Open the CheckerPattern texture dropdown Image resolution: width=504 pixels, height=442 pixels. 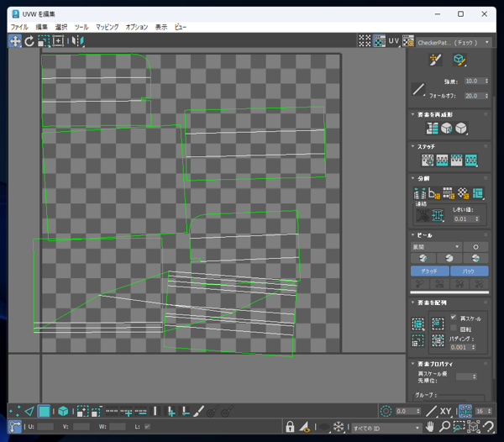tap(454, 42)
